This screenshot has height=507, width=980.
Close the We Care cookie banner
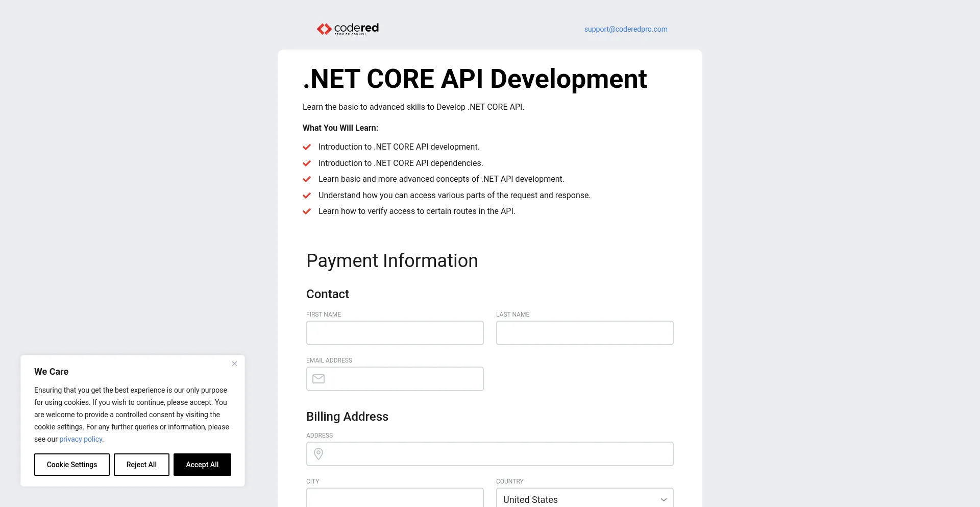tap(234, 364)
